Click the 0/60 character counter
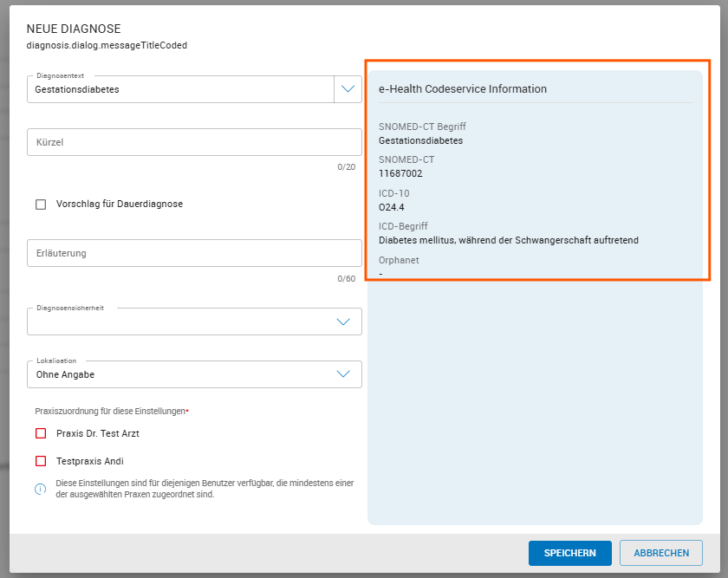 pyautogui.click(x=354, y=278)
